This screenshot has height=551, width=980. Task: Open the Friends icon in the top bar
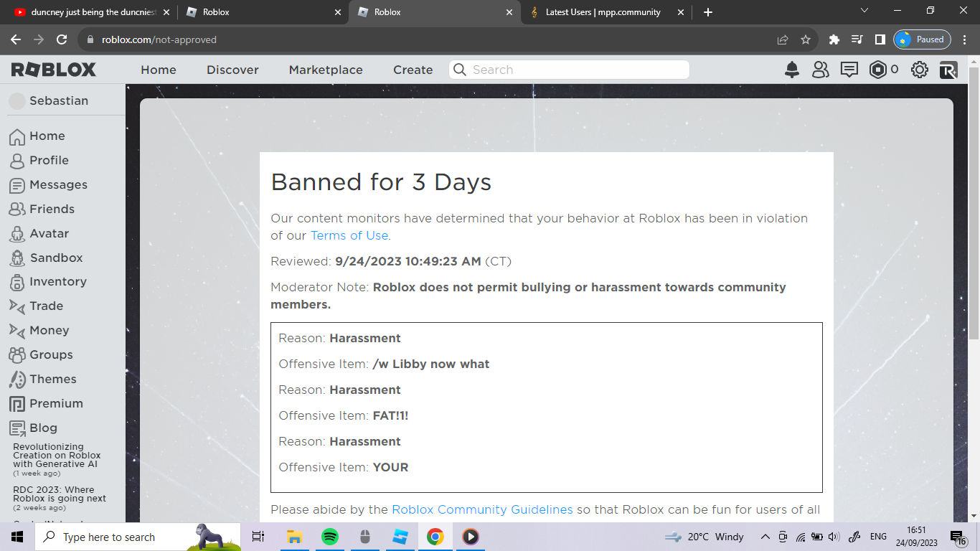click(x=820, y=70)
